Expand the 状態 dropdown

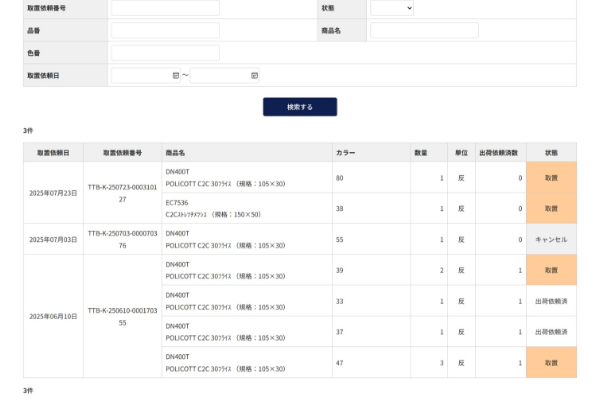pyautogui.click(x=391, y=8)
